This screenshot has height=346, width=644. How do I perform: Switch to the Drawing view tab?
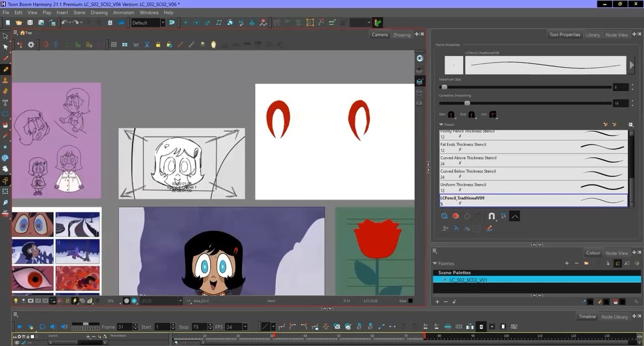tap(402, 35)
